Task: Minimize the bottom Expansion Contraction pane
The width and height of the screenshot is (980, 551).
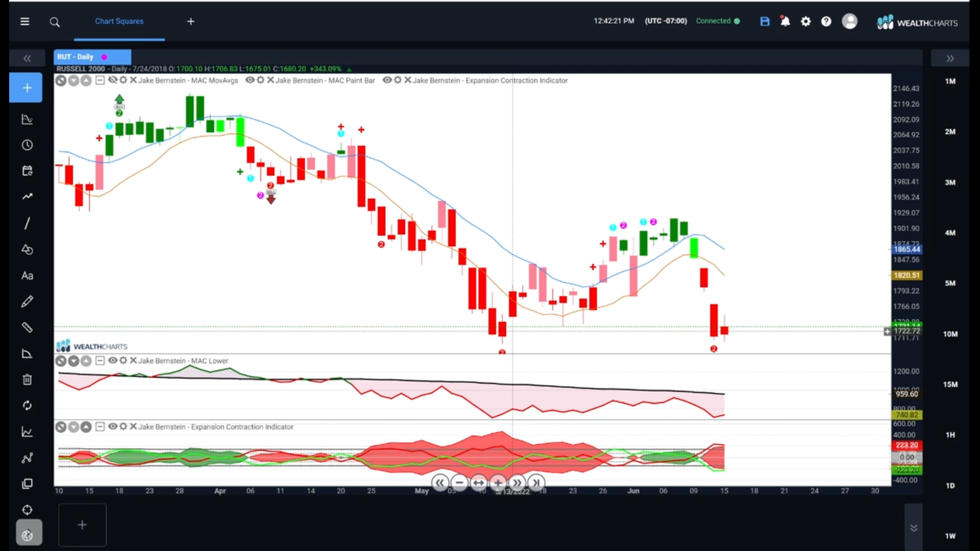Action: (100, 427)
